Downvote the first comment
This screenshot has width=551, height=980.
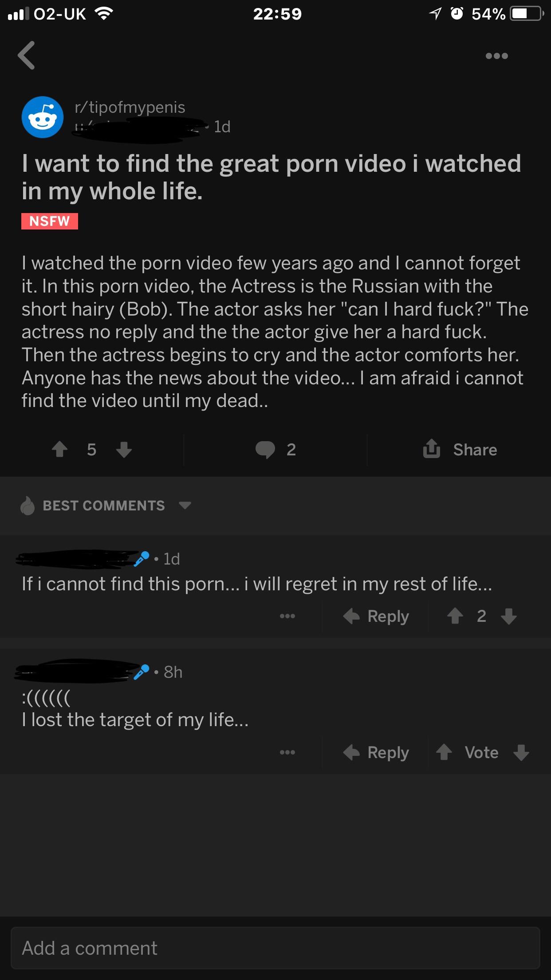tap(508, 616)
